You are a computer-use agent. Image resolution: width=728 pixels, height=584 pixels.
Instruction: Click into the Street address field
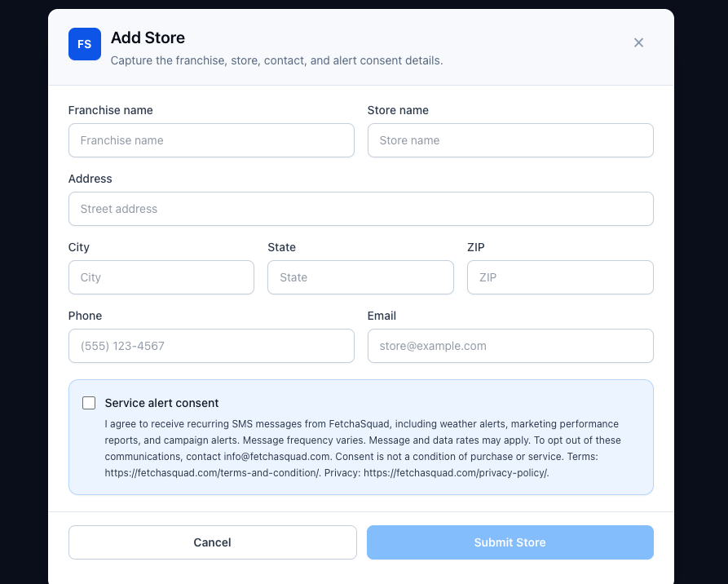361,209
